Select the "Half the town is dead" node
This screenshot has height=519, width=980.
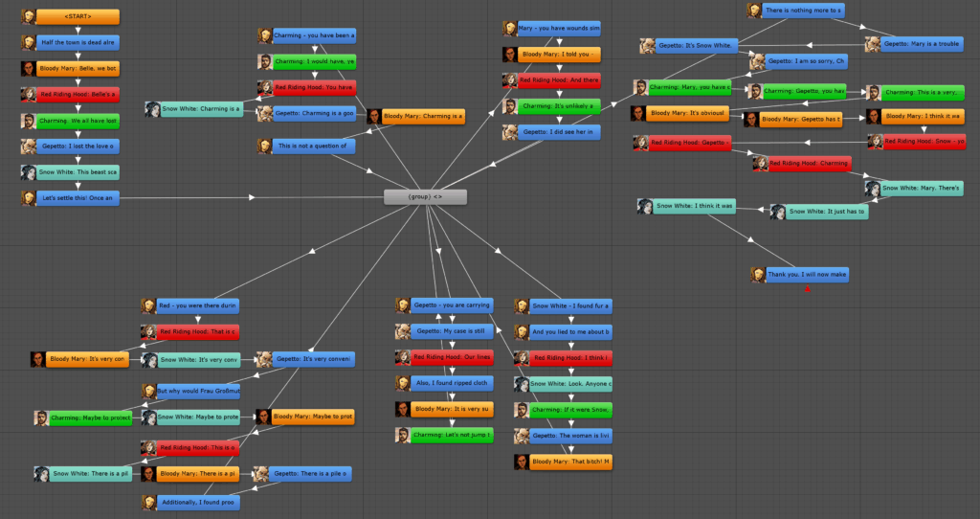(x=78, y=43)
